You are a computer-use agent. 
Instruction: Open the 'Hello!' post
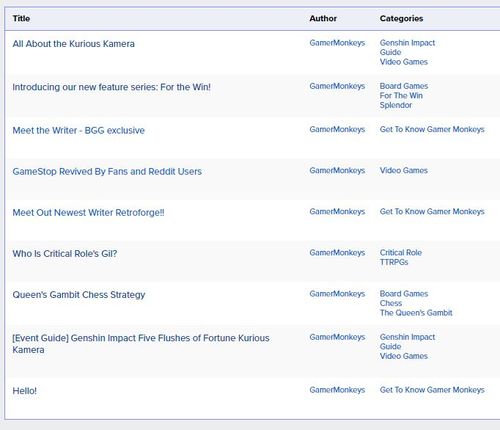25,391
